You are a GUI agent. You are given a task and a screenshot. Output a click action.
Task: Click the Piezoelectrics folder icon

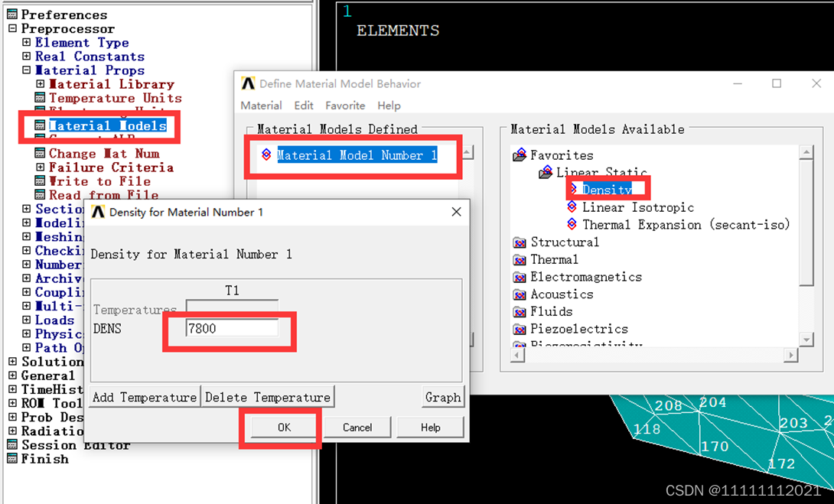point(519,329)
